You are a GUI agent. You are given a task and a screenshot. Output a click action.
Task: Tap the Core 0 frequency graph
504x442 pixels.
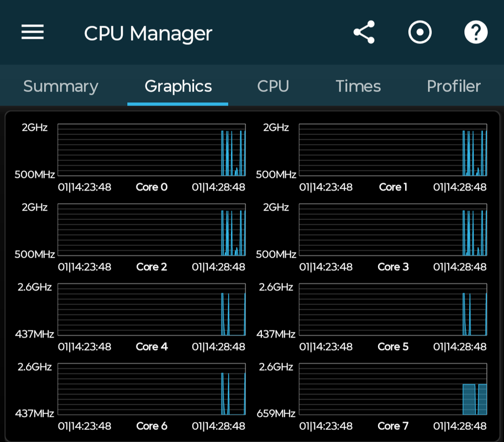pyautogui.click(x=151, y=150)
